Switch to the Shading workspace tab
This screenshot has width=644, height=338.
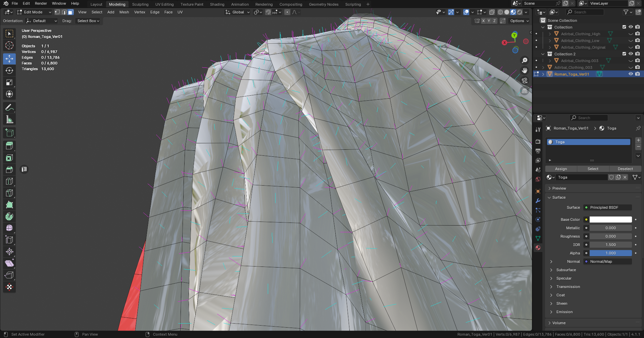[x=217, y=4]
